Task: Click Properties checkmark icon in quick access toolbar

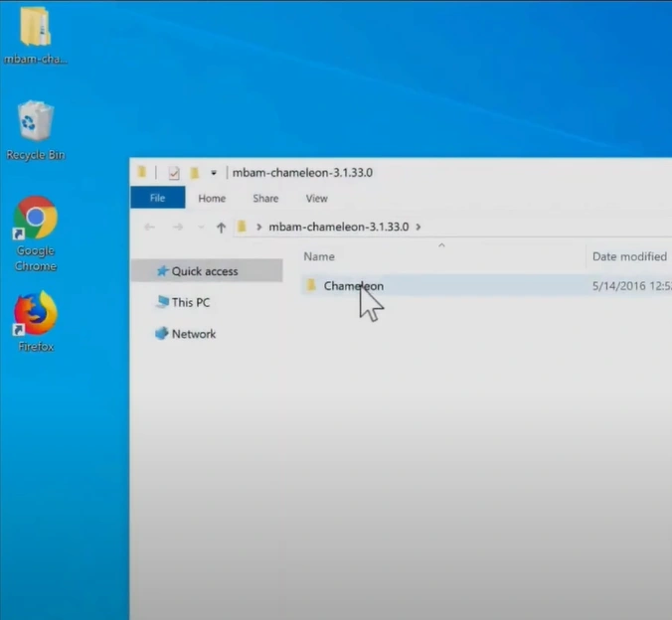Action: point(174,173)
